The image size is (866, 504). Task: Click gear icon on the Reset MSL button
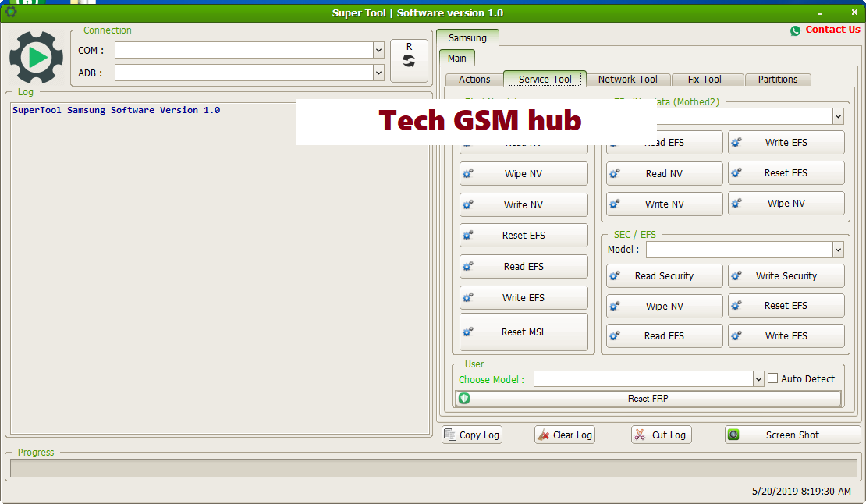(x=468, y=332)
